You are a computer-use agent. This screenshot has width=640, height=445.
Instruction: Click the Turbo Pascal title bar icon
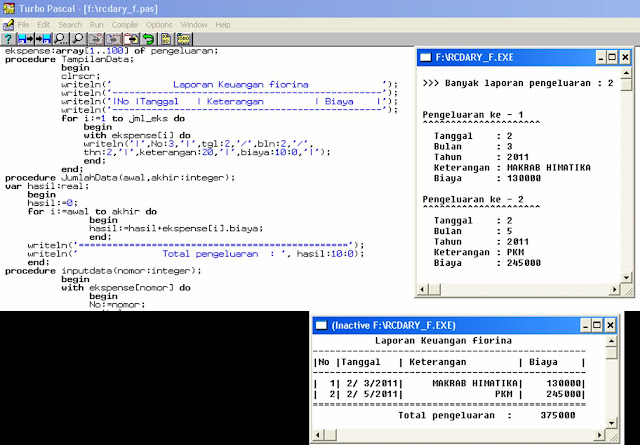click(x=9, y=8)
